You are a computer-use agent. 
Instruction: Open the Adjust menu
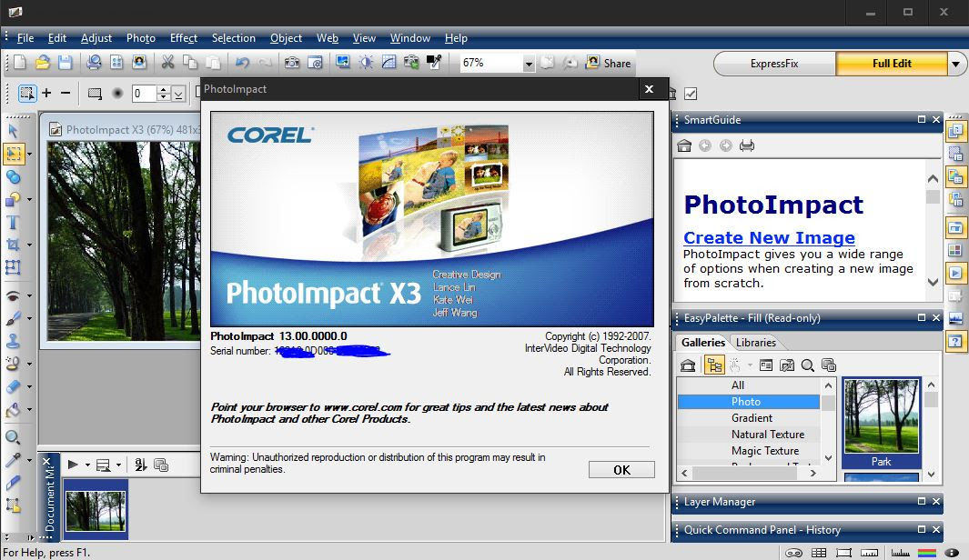(x=96, y=38)
